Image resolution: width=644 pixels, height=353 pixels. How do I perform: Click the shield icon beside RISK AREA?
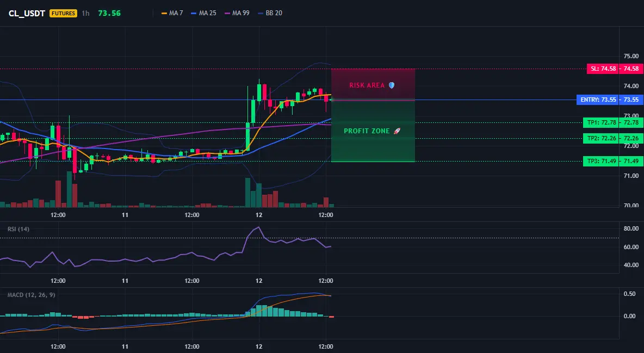point(392,85)
